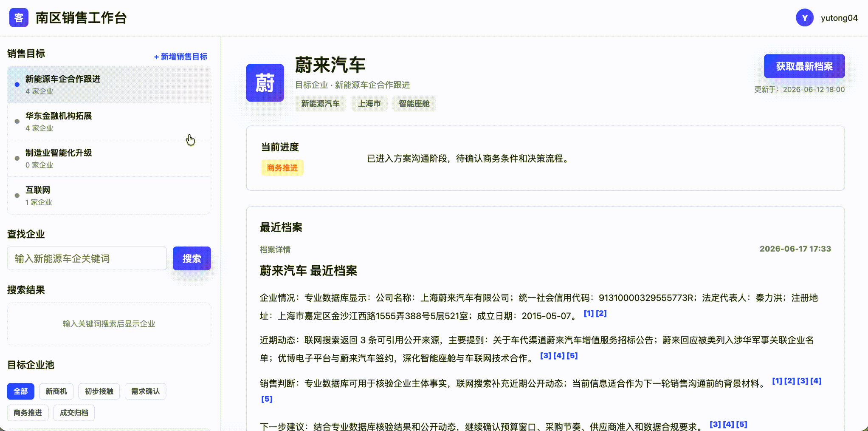
Task: Open citation [2] in the 企业情况 paragraph
Action: [601, 313]
